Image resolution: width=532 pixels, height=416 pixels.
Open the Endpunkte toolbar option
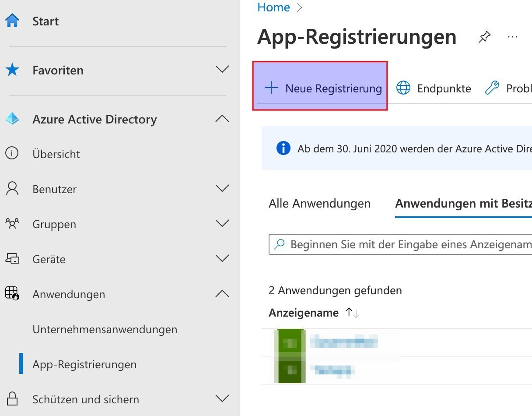pyautogui.click(x=434, y=88)
